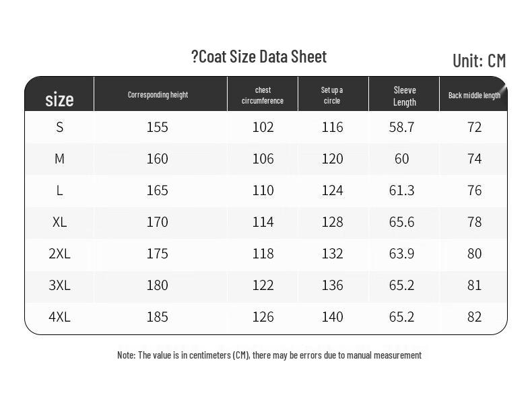Select the 4XL size row label
The height and width of the screenshot is (399, 532).
point(59,317)
